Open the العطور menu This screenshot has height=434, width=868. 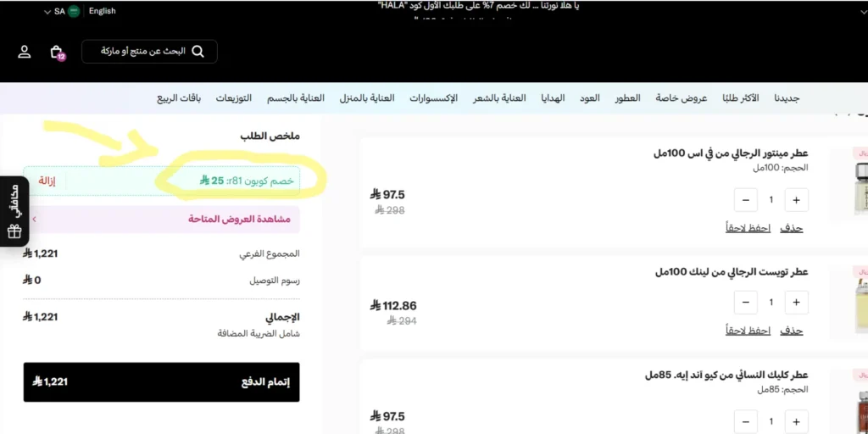(628, 98)
